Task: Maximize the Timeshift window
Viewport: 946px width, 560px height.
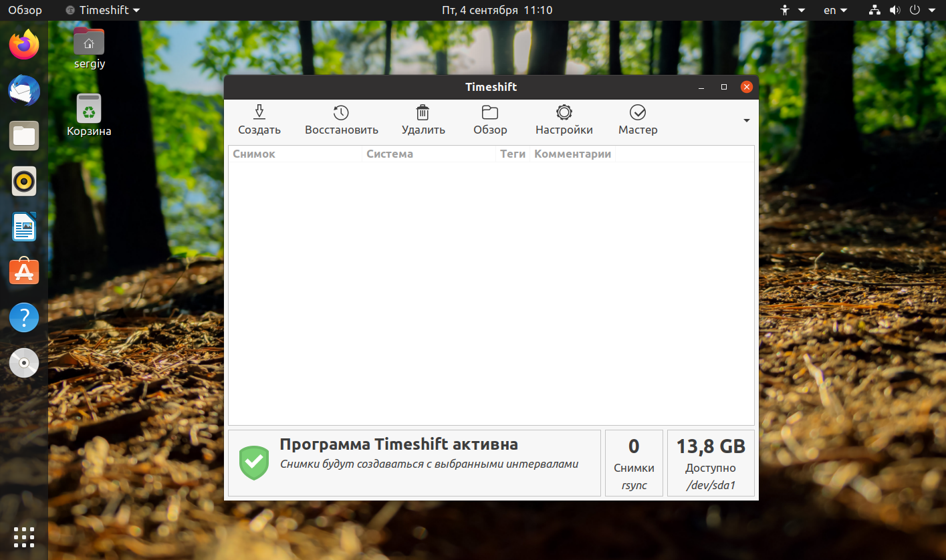Action: (723, 88)
